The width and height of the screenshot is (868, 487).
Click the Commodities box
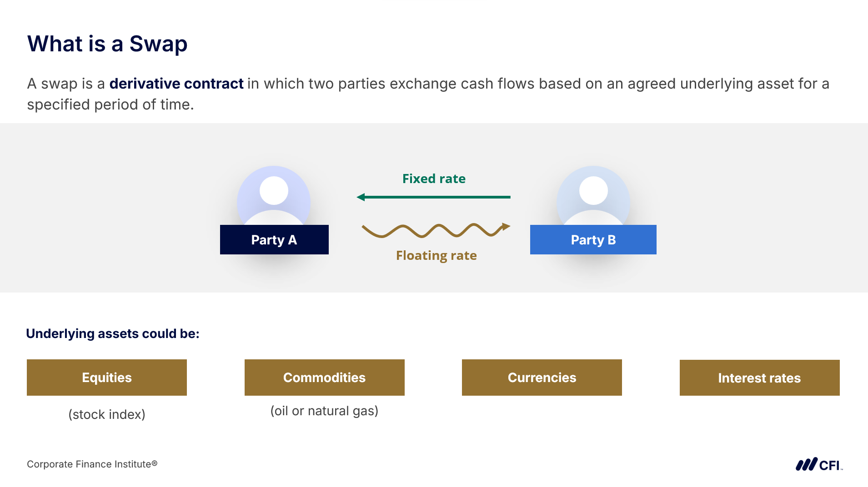point(324,378)
